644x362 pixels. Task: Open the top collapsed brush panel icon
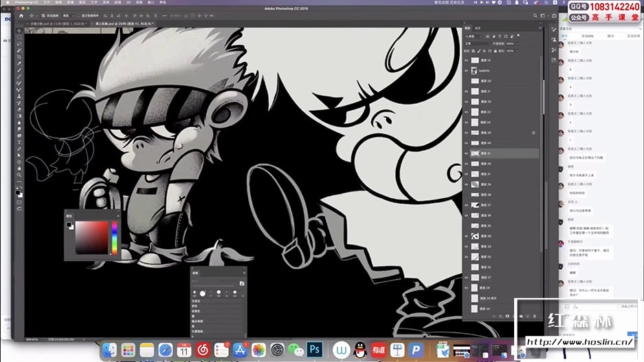[x=554, y=30]
